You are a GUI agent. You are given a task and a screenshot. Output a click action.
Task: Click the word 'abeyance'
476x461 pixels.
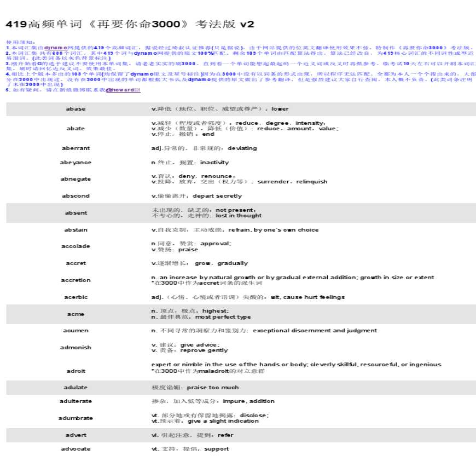tap(76, 163)
